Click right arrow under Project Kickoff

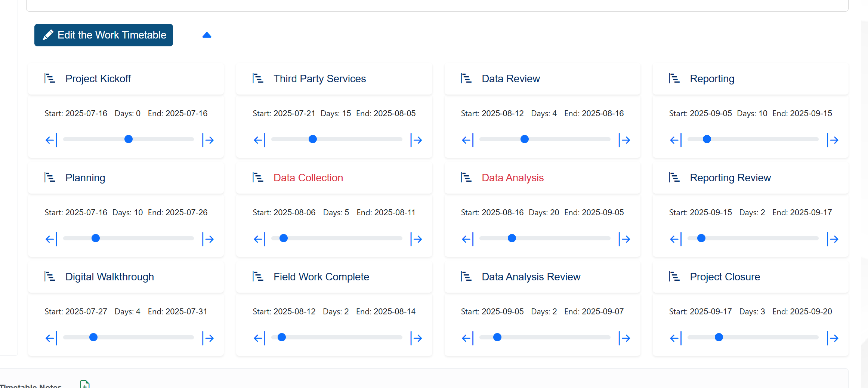[x=208, y=140]
